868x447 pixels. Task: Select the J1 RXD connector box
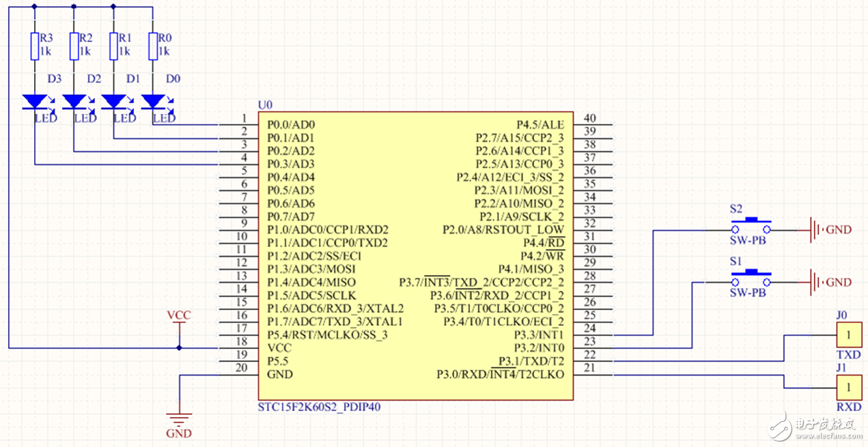click(849, 388)
